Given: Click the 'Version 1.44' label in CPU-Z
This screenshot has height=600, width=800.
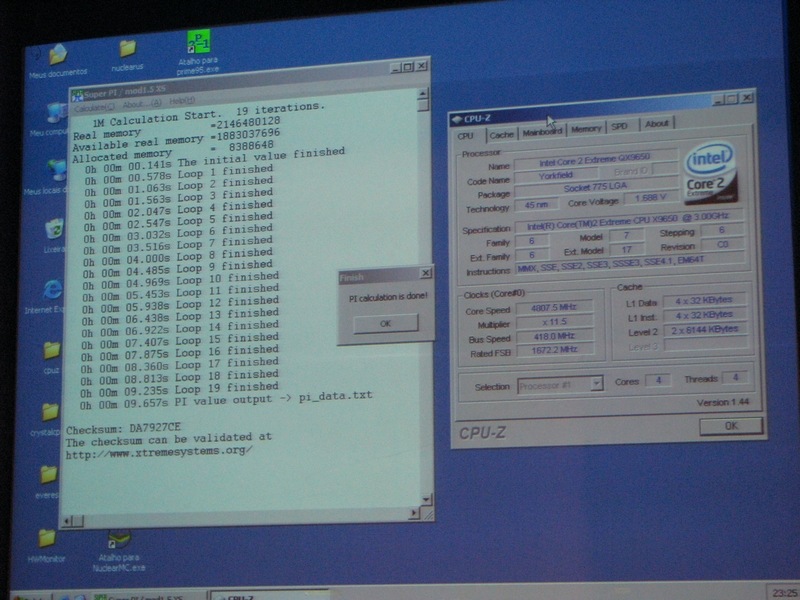Looking at the screenshot, I should [x=723, y=402].
